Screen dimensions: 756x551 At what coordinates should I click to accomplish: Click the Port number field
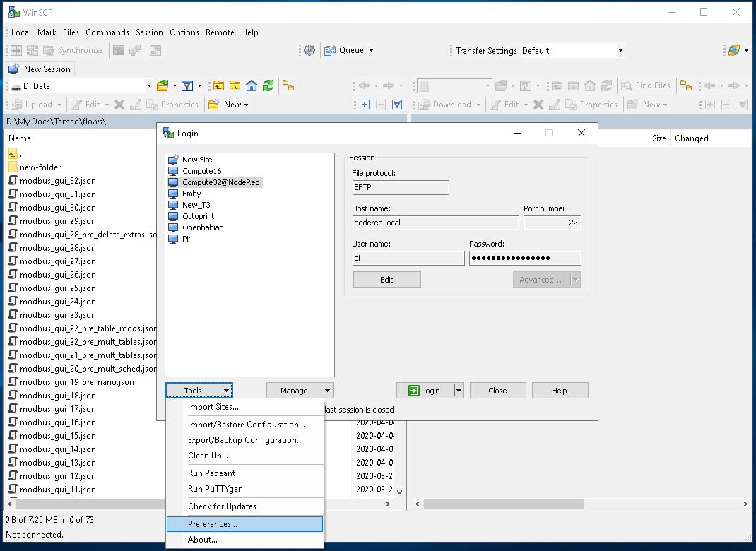[552, 223]
